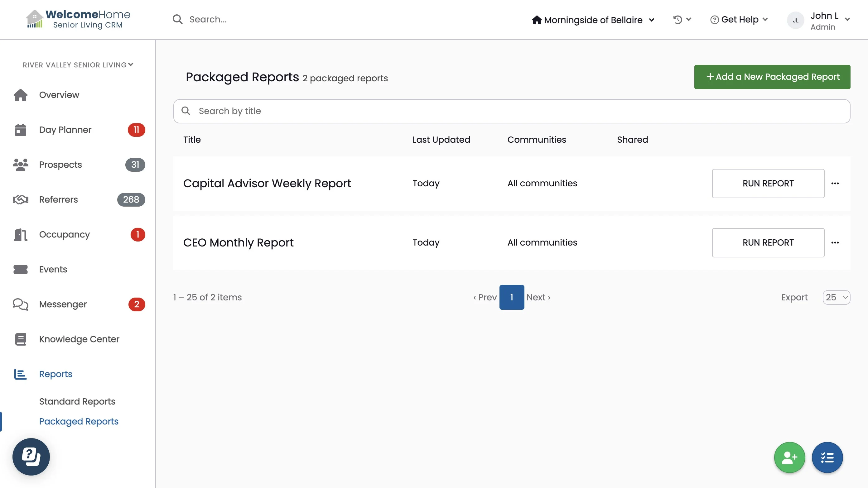The image size is (868, 488).
Task: Open the help chat widget icon
Action: tap(31, 457)
